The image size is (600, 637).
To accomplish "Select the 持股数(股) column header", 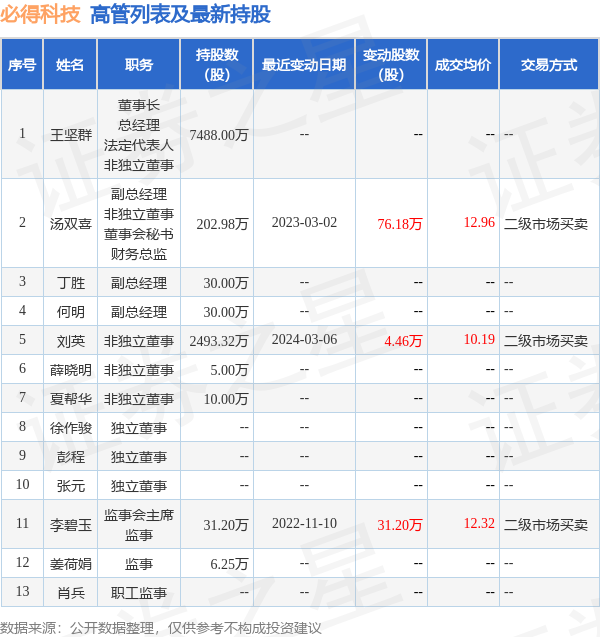I will pos(217,64).
